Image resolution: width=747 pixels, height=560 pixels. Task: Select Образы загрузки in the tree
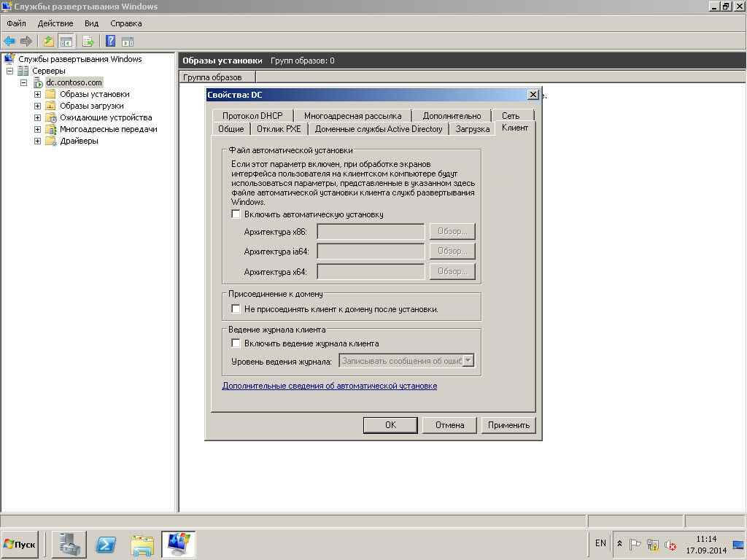pos(92,106)
